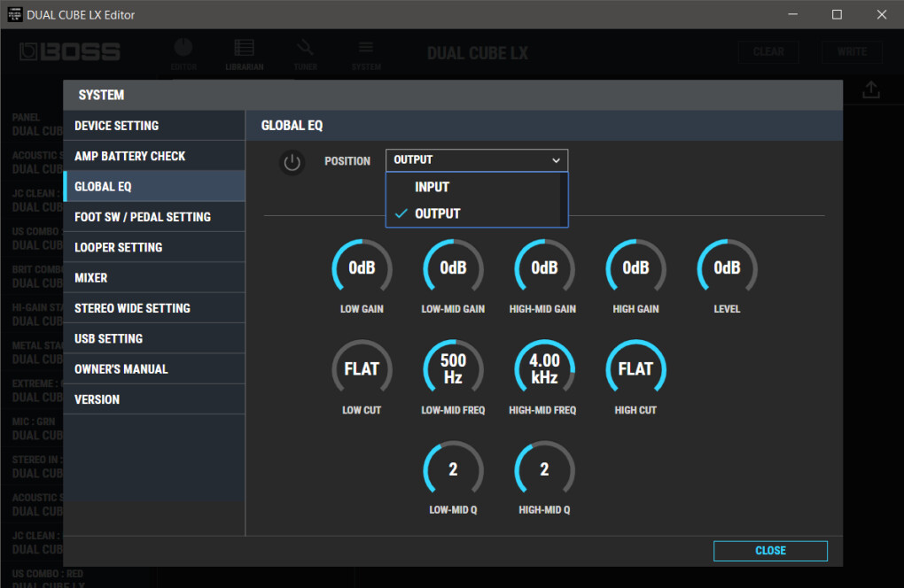
Task: Click the LOW GAIN knob
Action: pos(362,267)
